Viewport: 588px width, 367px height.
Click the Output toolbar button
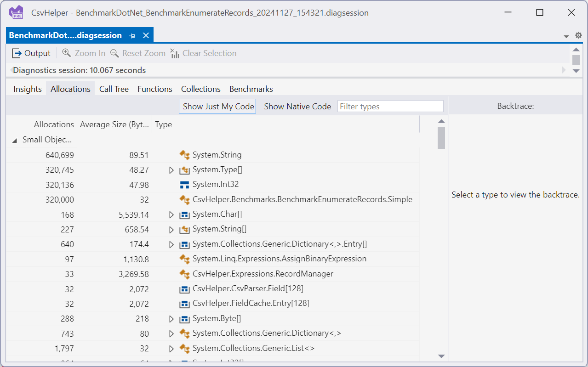point(31,53)
